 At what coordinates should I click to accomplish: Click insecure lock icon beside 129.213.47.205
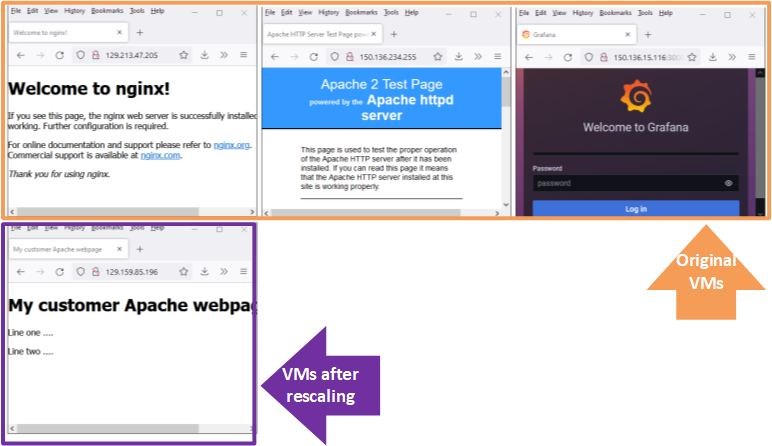(x=96, y=55)
